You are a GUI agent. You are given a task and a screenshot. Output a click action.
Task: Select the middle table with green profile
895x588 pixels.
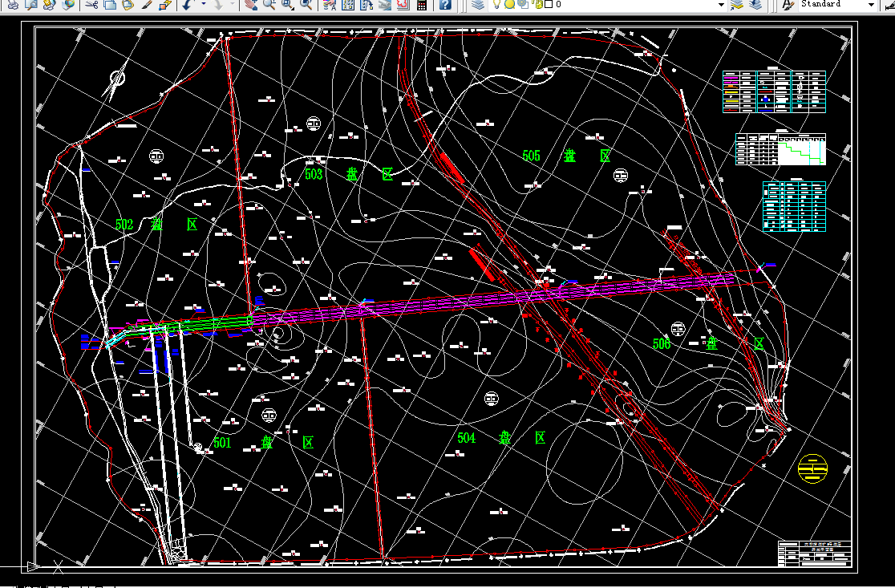pos(780,149)
